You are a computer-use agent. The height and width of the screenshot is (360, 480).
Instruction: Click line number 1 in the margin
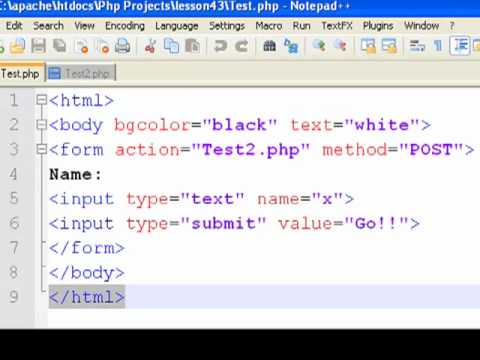13,100
